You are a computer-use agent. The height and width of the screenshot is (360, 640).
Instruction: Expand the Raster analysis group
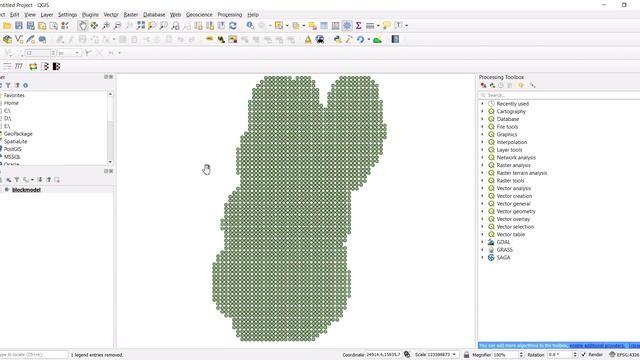pos(482,165)
